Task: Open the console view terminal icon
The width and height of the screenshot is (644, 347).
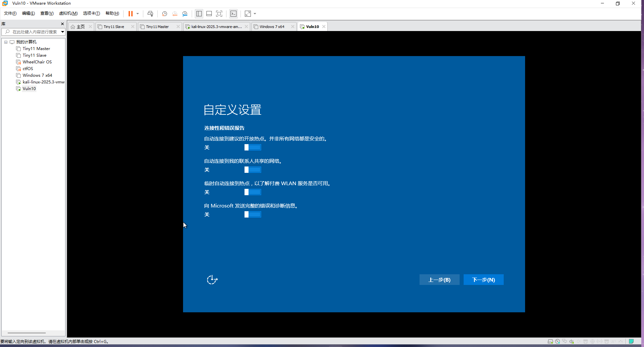Action: click(233, 14)
